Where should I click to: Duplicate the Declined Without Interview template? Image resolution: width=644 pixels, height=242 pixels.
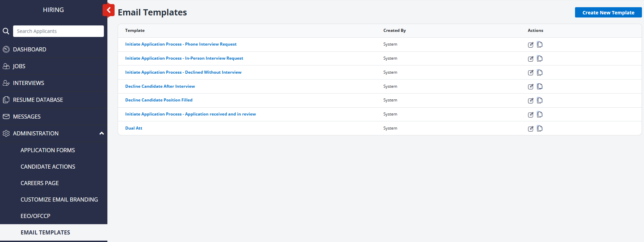tap(540, 73)
